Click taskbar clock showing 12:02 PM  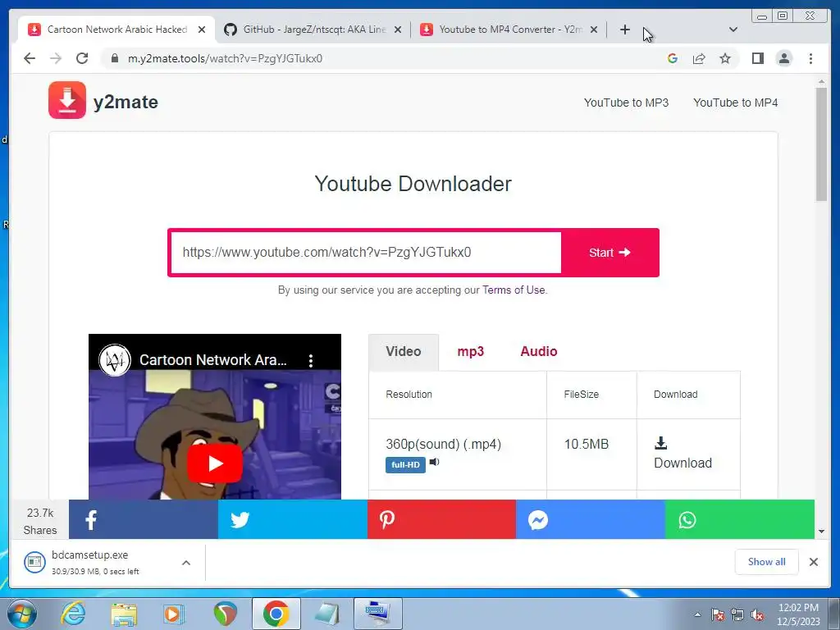click(x=798, y=614)
